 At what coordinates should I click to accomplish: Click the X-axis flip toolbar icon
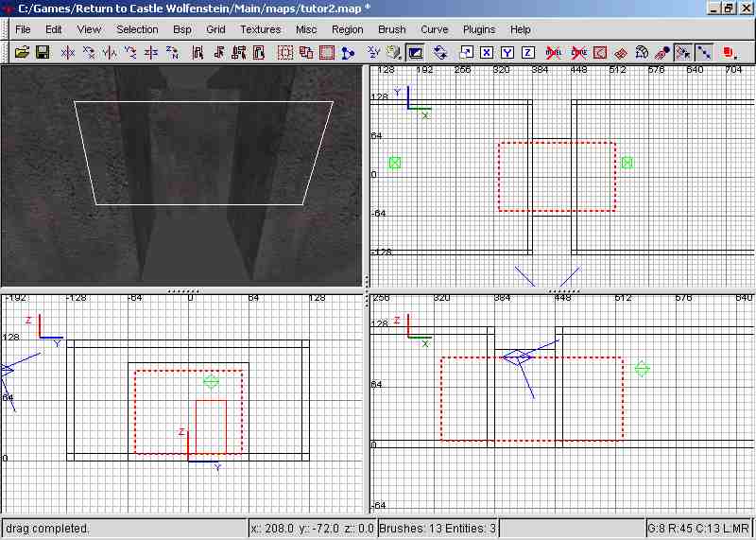pyautogui.click(x=67, y=52)
